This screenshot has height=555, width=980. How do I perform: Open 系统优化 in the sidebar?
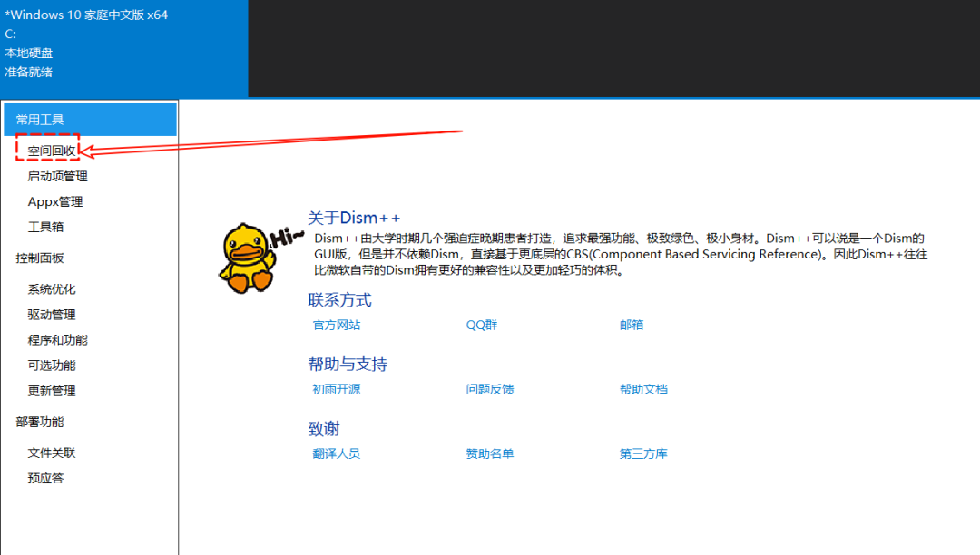pyautogui.click(x=51, y=289)
